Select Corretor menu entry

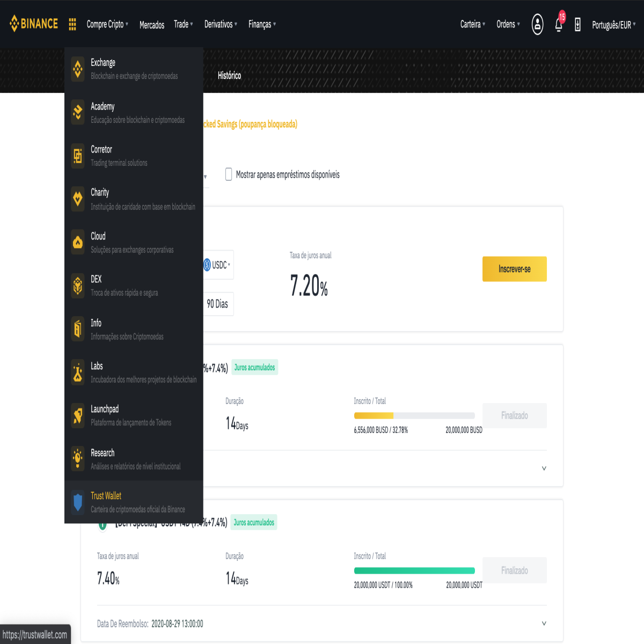(x=134, y=156)
